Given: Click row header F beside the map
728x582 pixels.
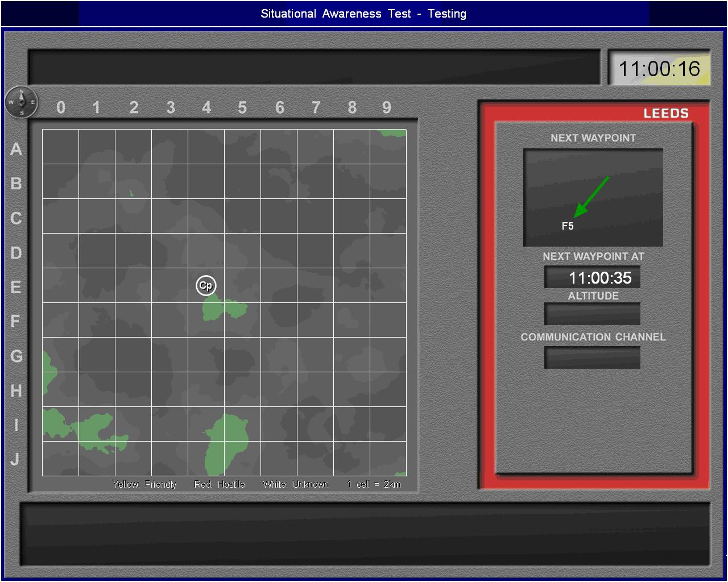Looking at the screenshot, I should pos(16,322).
